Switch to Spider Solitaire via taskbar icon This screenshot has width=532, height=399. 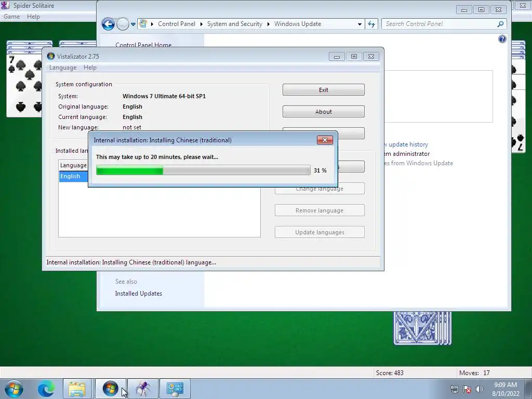point(143,389)
